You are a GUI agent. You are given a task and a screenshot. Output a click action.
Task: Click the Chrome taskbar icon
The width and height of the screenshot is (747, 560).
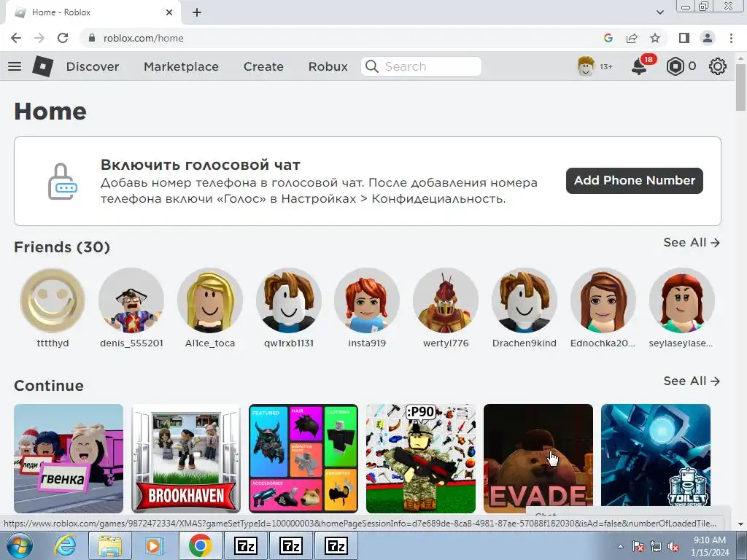tap(200, 545)
